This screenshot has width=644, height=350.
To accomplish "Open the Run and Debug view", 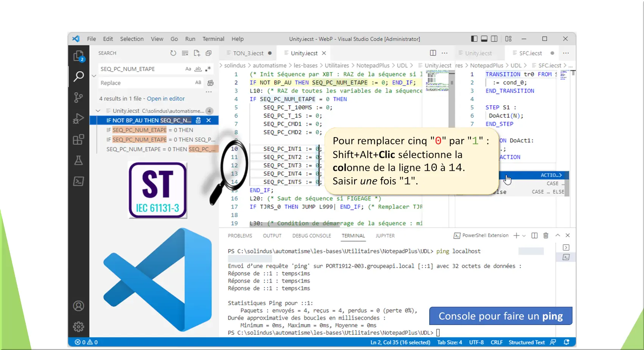I will (x=78, y=119).
